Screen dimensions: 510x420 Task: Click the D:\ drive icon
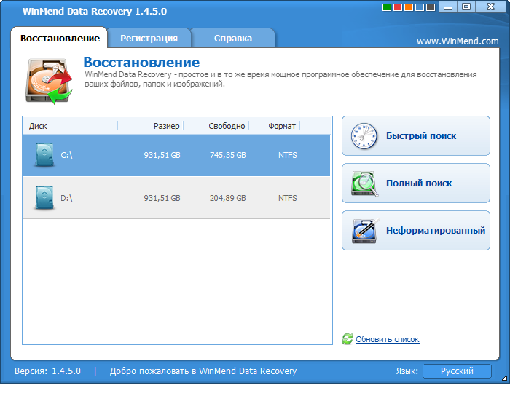[x=44, y=198]
